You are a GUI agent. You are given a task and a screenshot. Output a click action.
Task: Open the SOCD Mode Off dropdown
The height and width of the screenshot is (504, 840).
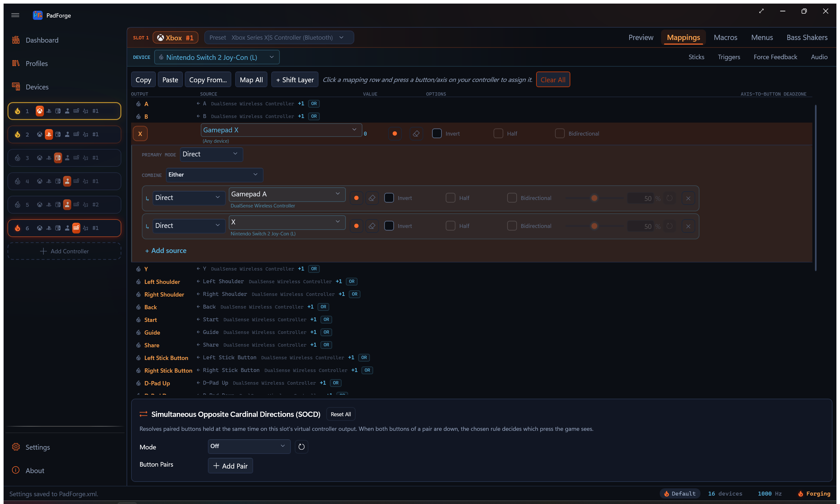point(249,446)
